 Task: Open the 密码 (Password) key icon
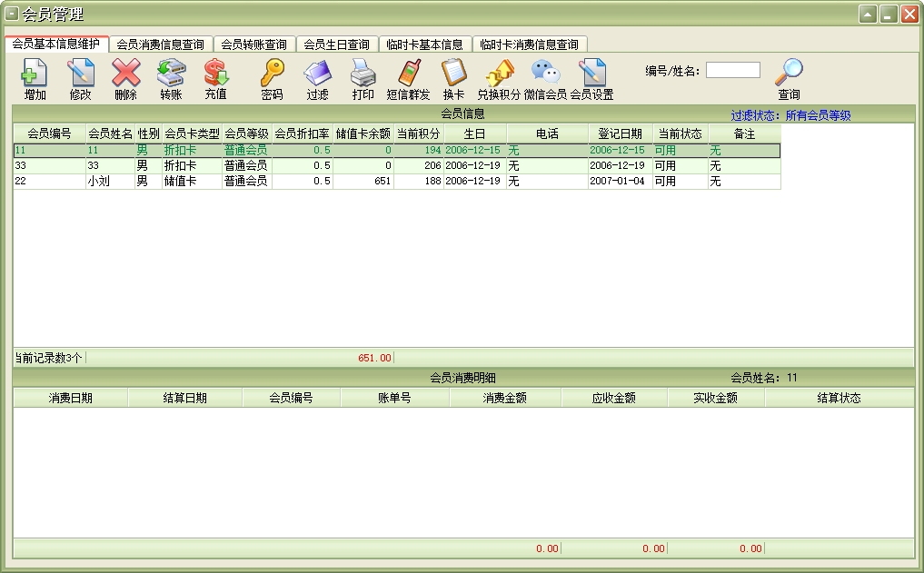point(272,76)
